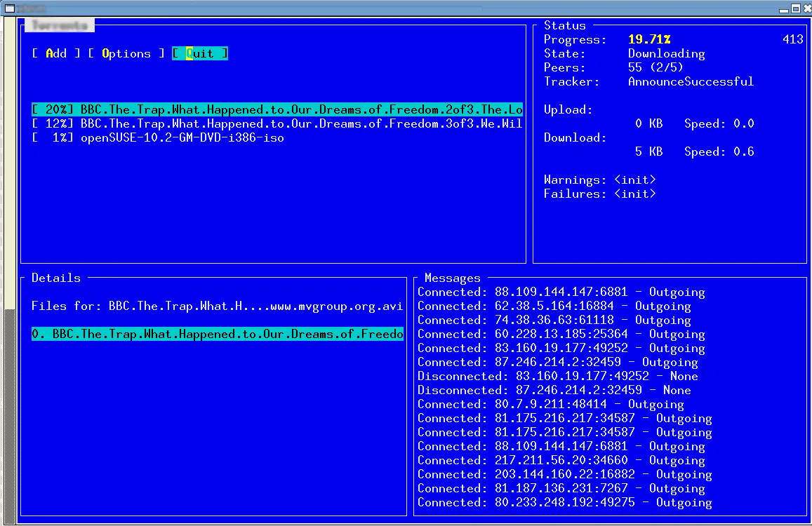Open the Options button
Viewport: 812px width, 526px height.
(126, 53)
